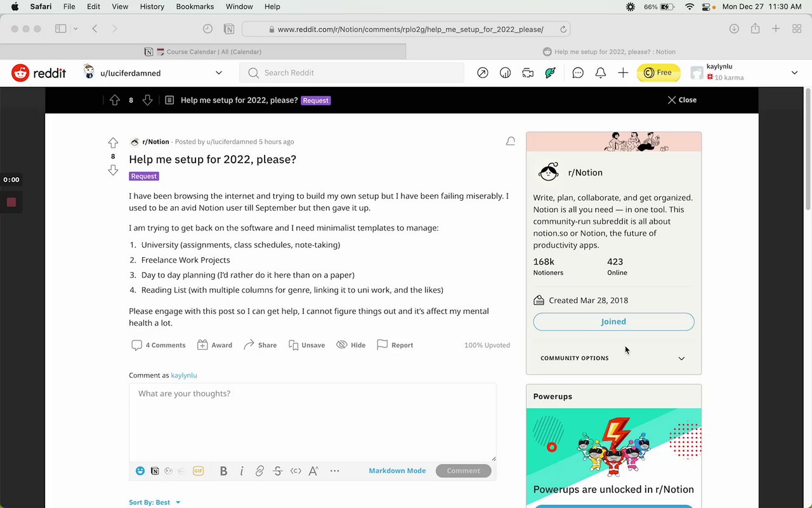Toggle inline code formatting

point(296,471)
